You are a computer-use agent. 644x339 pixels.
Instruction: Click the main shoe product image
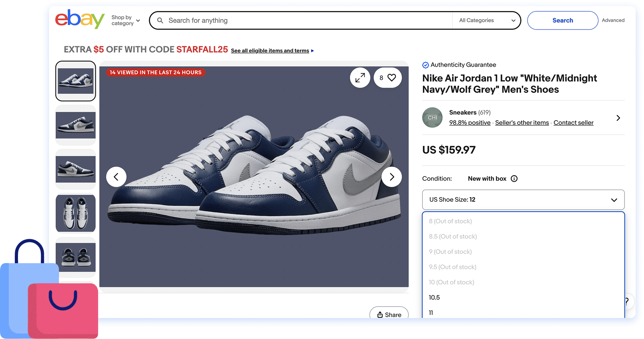[254, 177]
